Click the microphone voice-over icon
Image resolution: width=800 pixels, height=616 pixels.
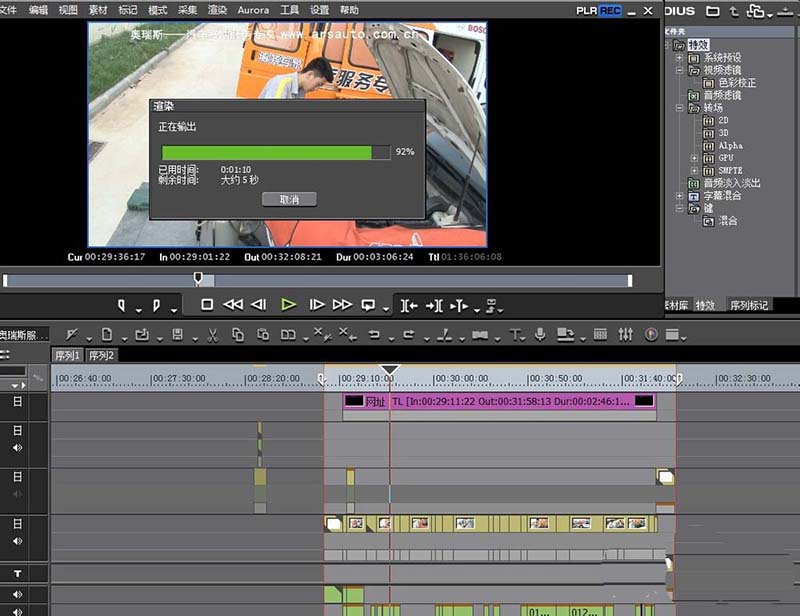(x=540, y=334)
